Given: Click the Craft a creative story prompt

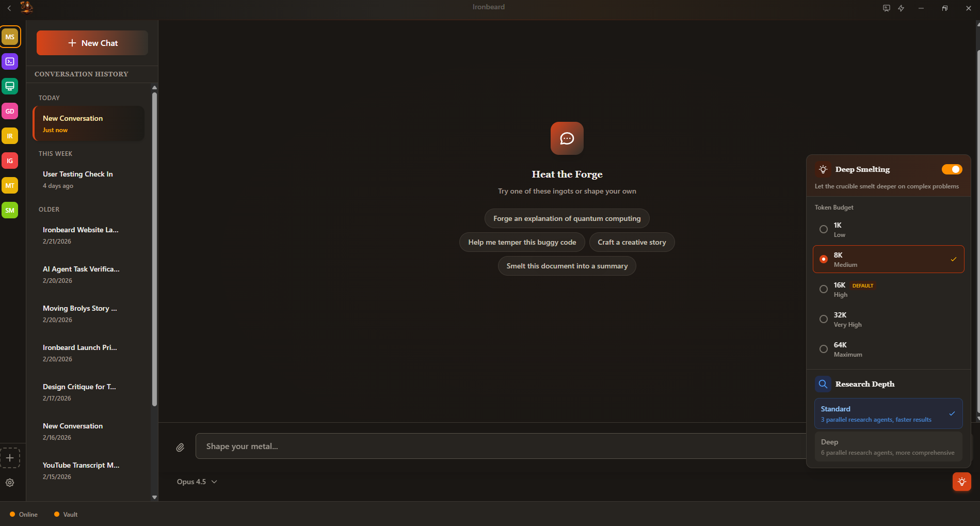Looking at the screenshot, I should click(632, 242).
